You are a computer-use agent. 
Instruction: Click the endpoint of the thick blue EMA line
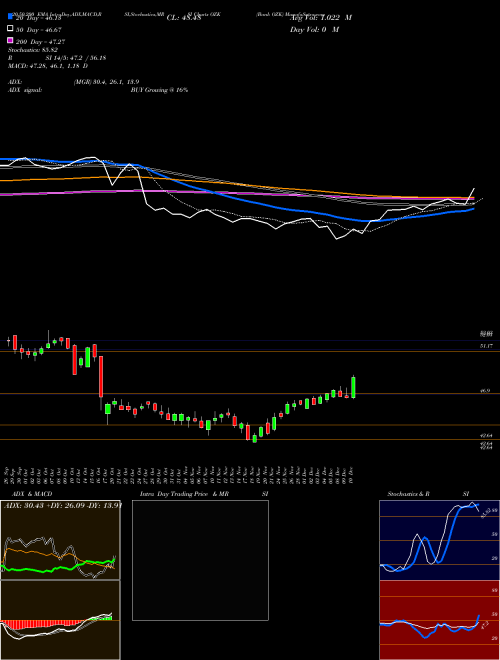tap(473, 209)
